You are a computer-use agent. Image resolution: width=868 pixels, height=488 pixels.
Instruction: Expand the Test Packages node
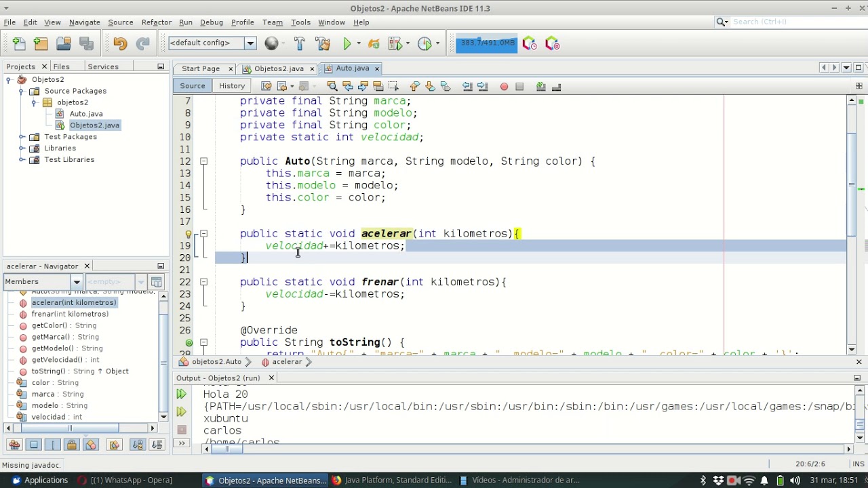coord(22,137)
